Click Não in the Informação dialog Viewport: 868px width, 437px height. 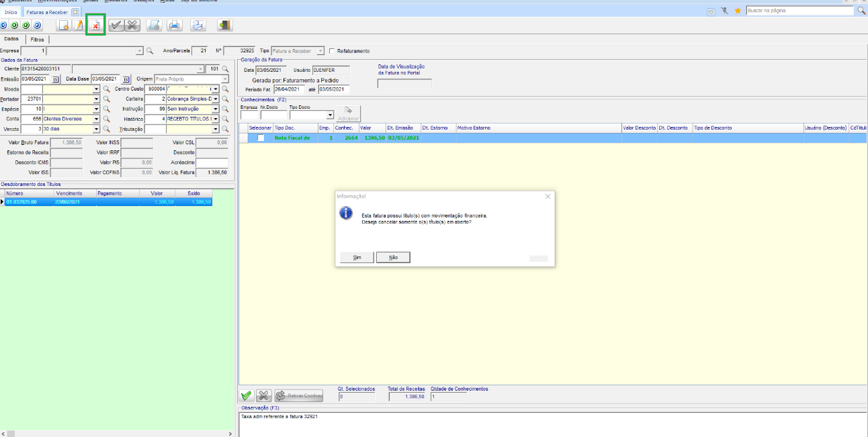[393, 257]
